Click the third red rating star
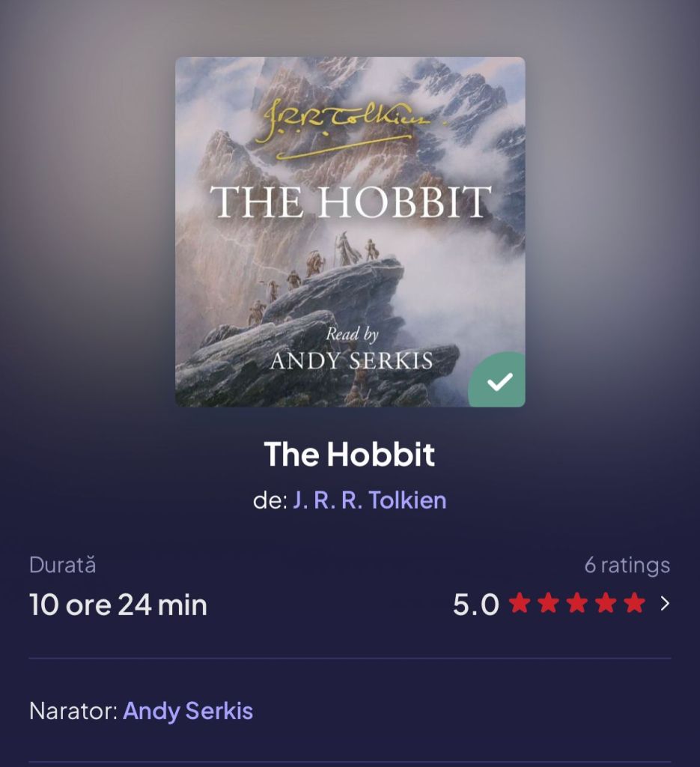 coord(577,603)
